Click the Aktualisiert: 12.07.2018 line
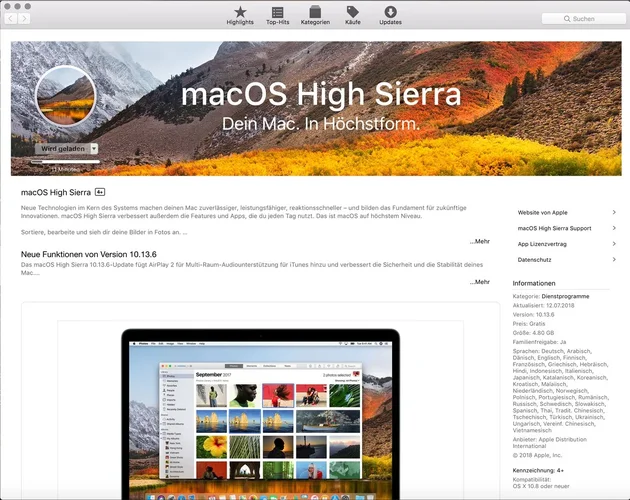The height and width of the screenshot is (500, 630). (543, 305)
